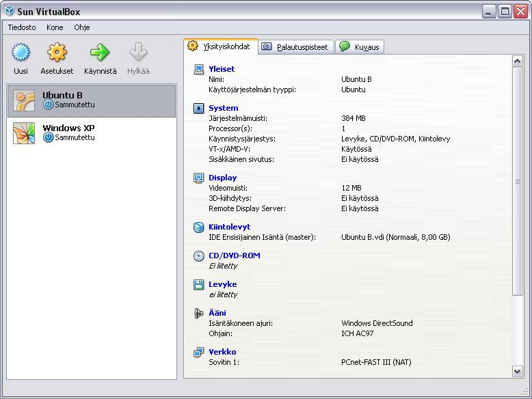Viewport: 532px width, 399px height.
Task: Open the Verkko settings link
Action: coord(222,352)
